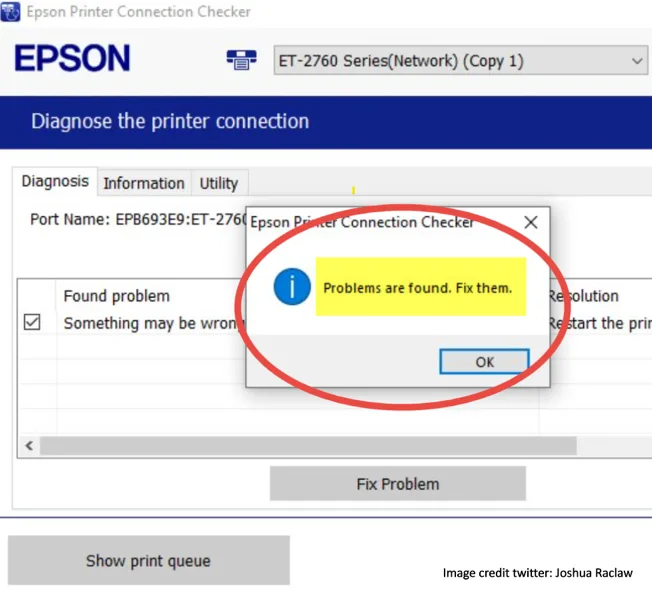The image size is (652, 591).
Task: Select the 'Something may be wrong' row text
Action: [154, 323]
